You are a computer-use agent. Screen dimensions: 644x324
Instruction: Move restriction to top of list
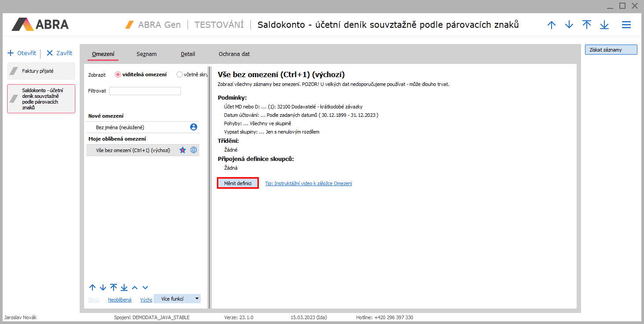pos(114,287)
